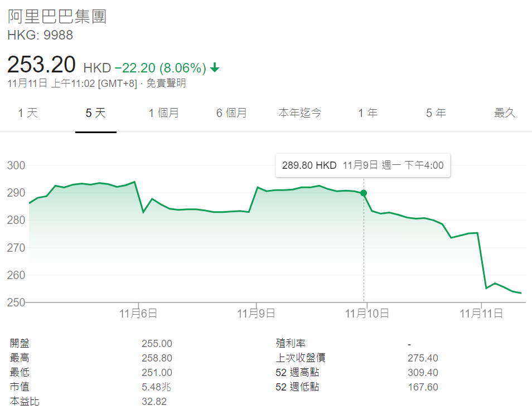Image resolution: width=532 pixels, height=410 pixels.
Task: Switch to the 1 個月 range tab
Action: click(164, 113)
